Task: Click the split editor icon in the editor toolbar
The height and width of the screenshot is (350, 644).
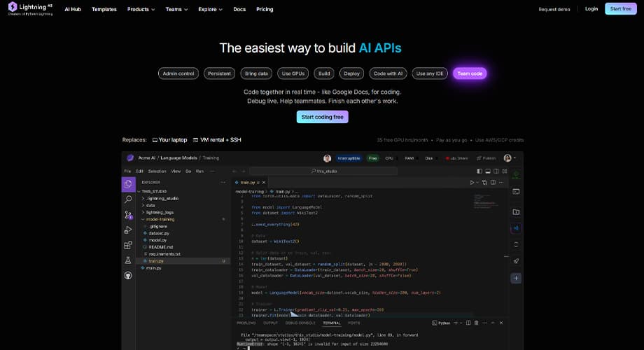Action: pyautogui.click(x=493, y=183)
